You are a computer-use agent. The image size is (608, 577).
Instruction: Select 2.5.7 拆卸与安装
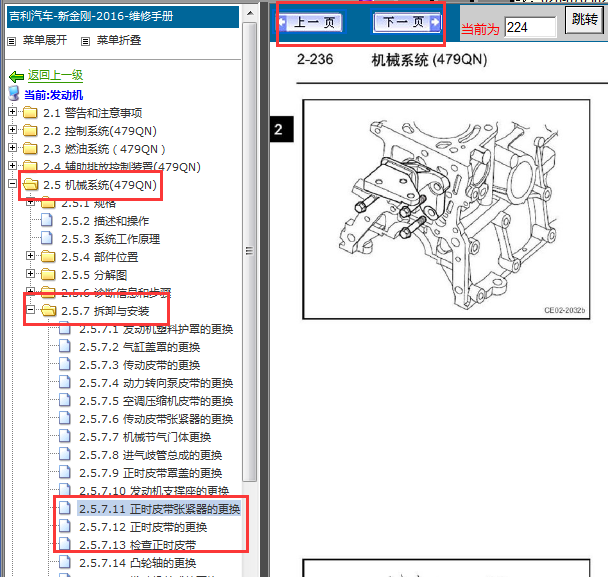[105, 311]
